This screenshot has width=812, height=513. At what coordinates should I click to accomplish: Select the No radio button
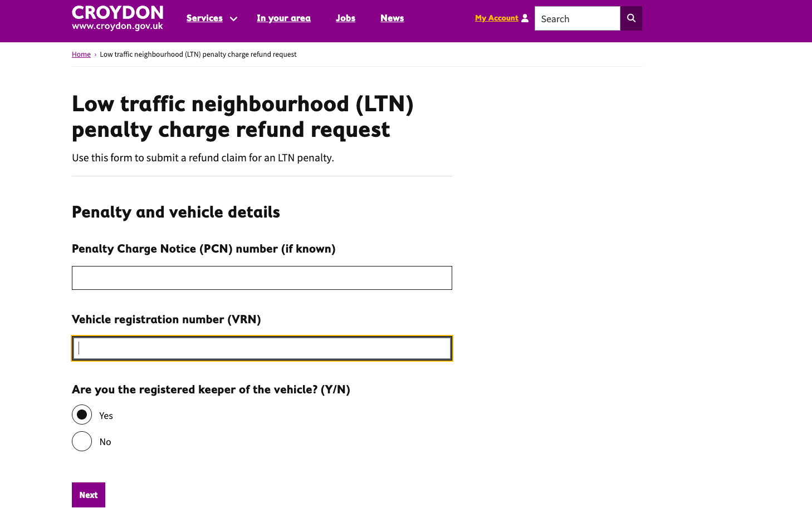[82, 441]
